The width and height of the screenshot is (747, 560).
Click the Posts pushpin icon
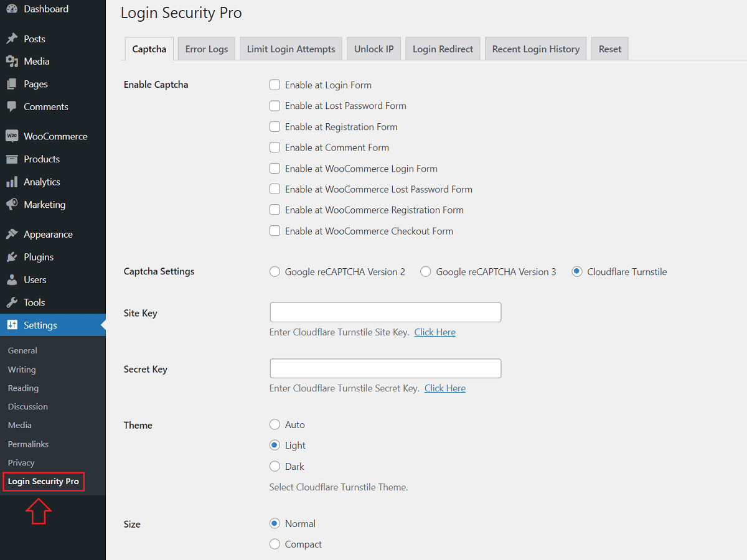[x=12, y=39]
